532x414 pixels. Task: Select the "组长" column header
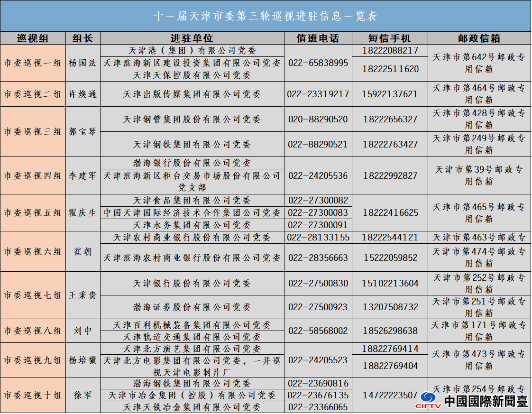coord(83,38)
